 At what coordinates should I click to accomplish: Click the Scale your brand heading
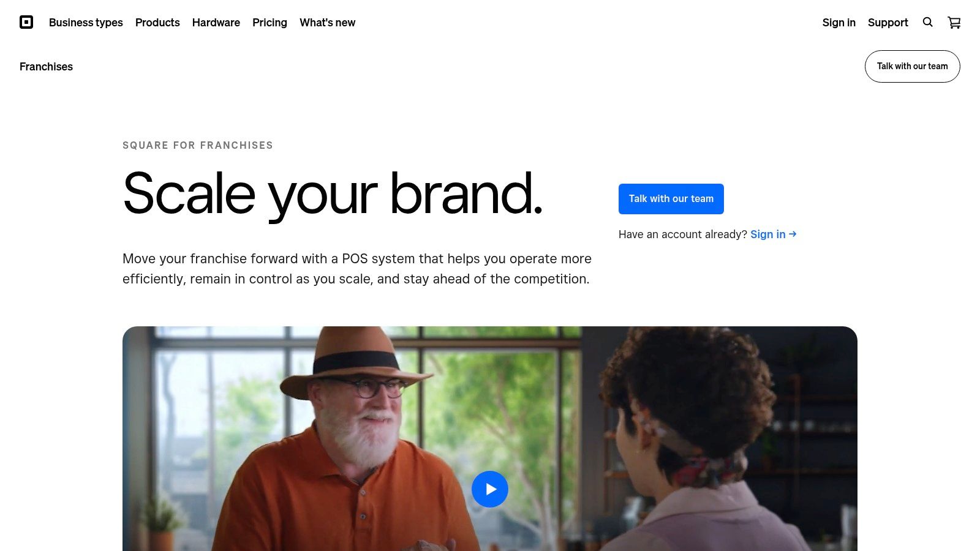point(333,194)
